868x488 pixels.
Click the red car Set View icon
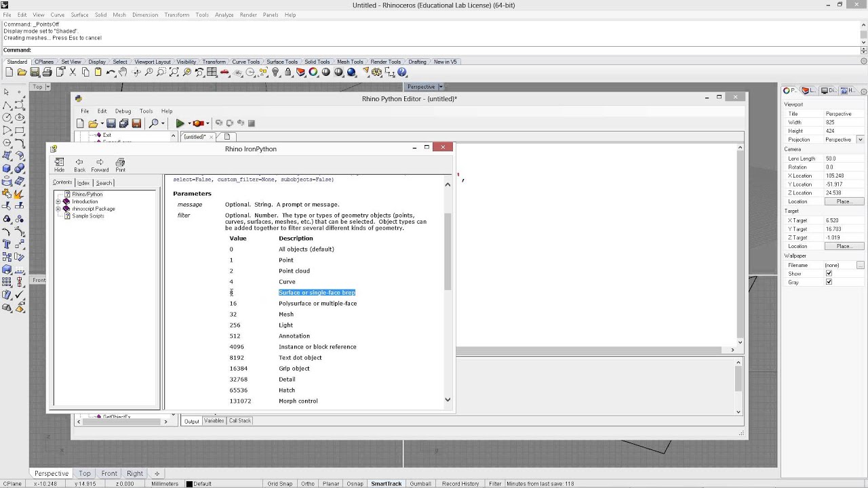pyautogui.click(x=224, y=72)
